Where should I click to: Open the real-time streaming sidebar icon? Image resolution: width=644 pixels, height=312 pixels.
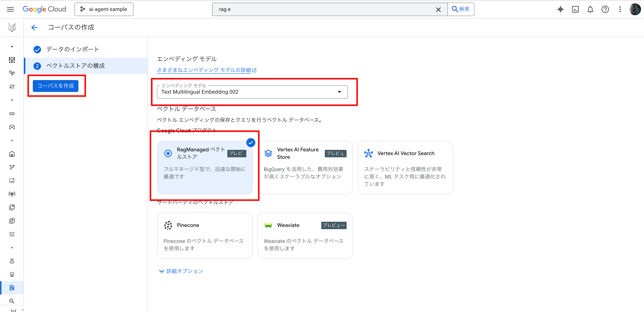pos(12,194)
